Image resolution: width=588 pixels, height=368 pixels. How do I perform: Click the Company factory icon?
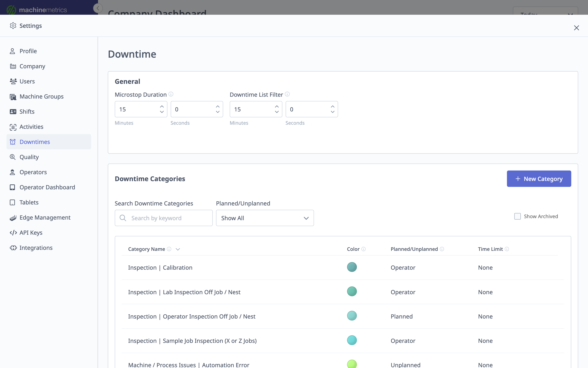pos(13,66)
